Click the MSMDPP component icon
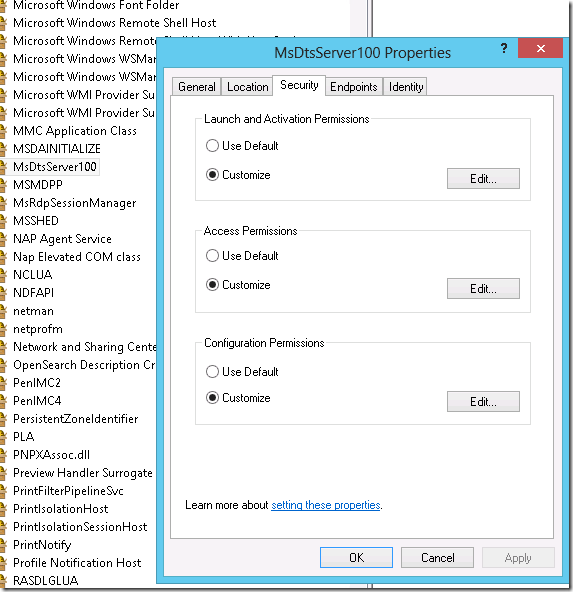573x592 pixels. 3,185
